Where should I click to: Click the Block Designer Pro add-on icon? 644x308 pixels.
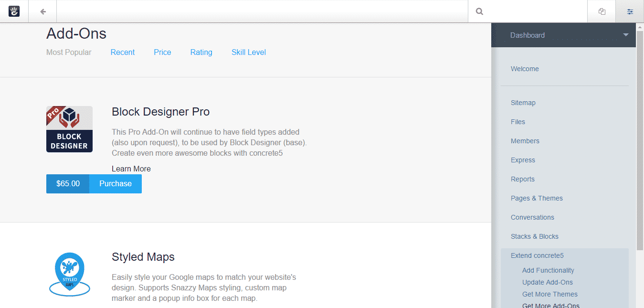pyautogui.click(x=69, y=129)
